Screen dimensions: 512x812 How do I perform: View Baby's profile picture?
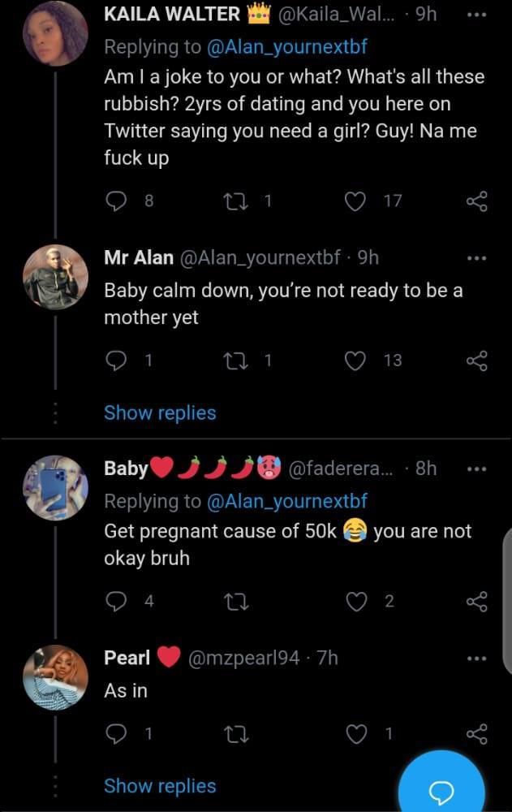[x=55, y=487]
